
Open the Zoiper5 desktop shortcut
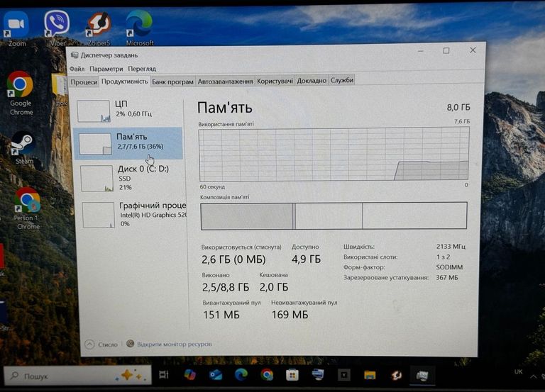coord(99,28)
